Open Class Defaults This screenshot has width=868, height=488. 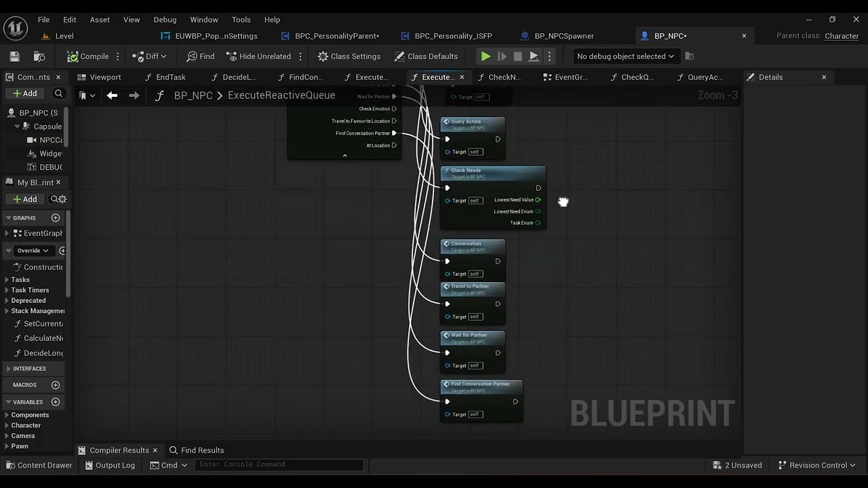click(426, 56)
